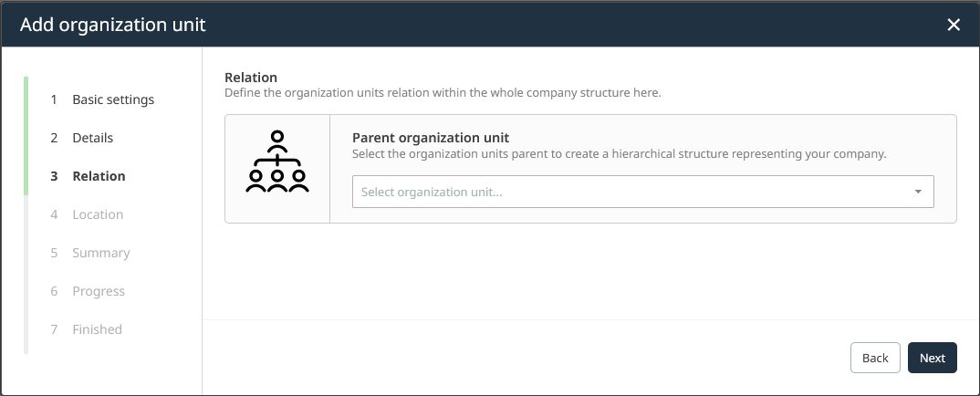Jump to the Location step
Screen dimensions: 980x396
(98, 214)
